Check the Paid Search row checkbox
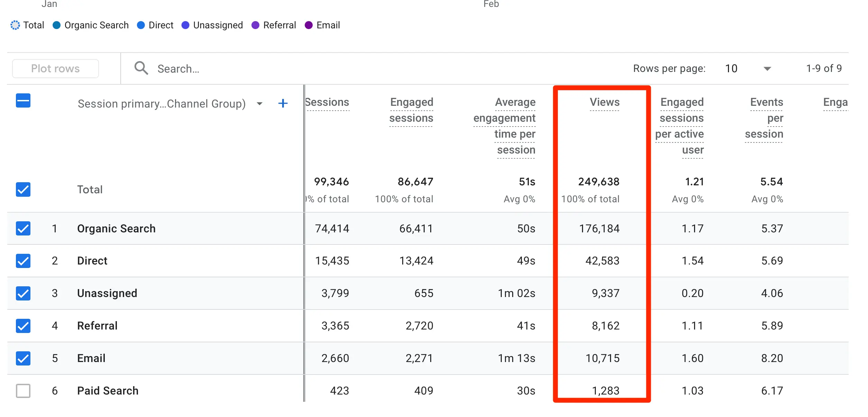Screen dimensions: 868x417 (23, 391)
